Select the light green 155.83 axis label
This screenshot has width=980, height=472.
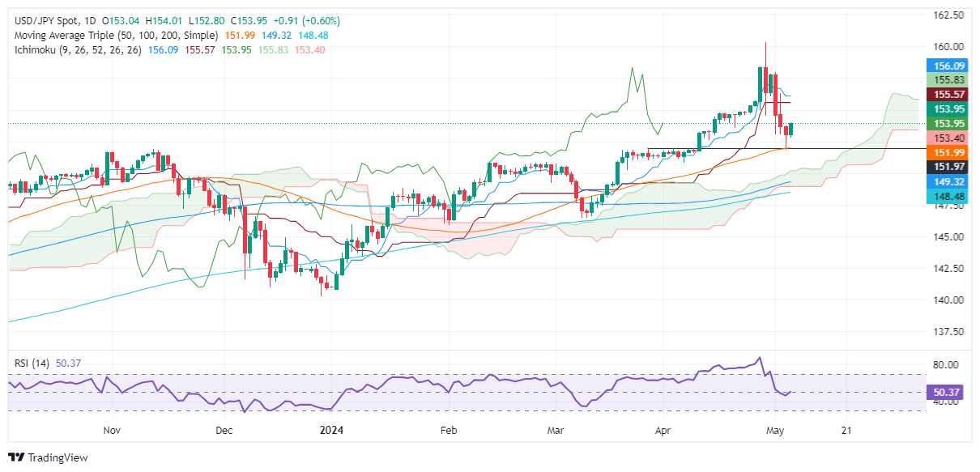point(946,80)
